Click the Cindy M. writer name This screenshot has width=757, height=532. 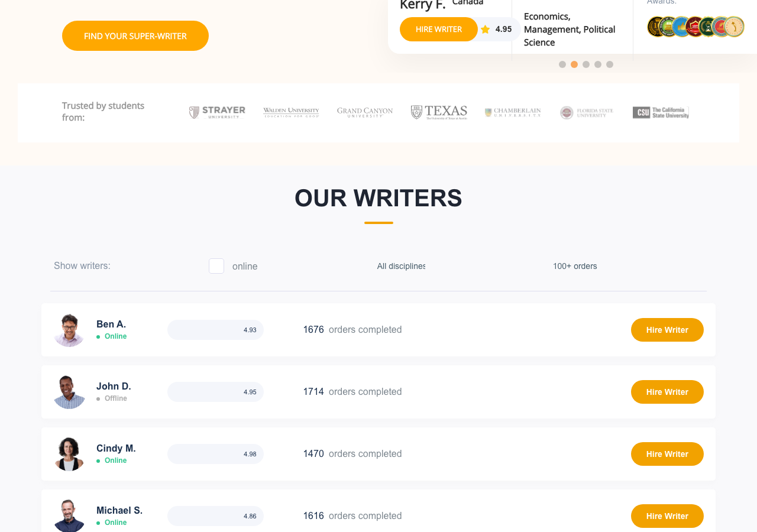coord(116,448)
